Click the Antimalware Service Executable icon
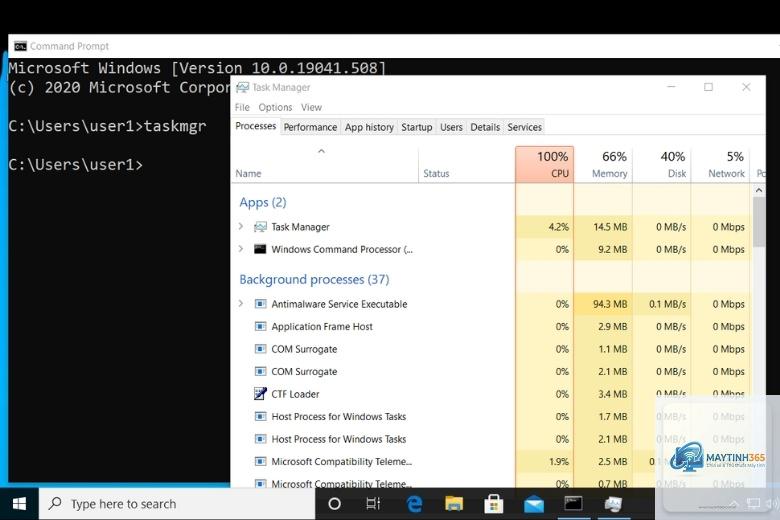 260,304
